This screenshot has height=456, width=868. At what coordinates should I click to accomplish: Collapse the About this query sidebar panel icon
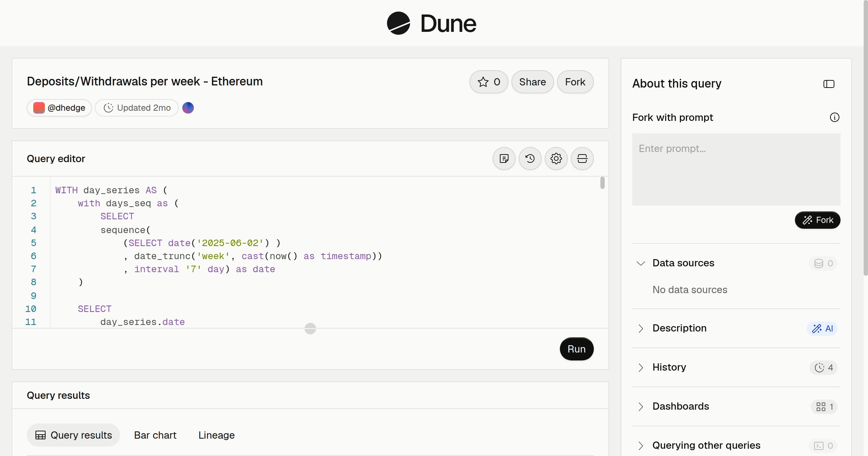829,84
